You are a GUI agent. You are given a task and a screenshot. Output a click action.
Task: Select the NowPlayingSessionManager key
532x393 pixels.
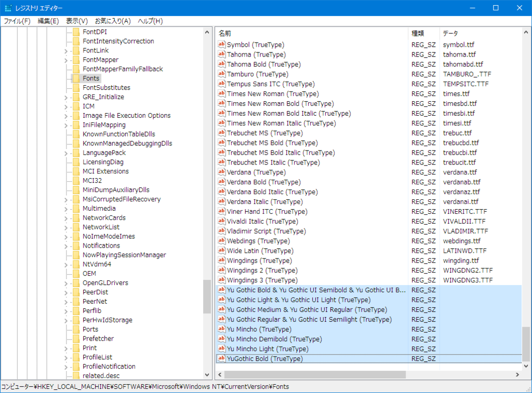click(x=124, y=255)
